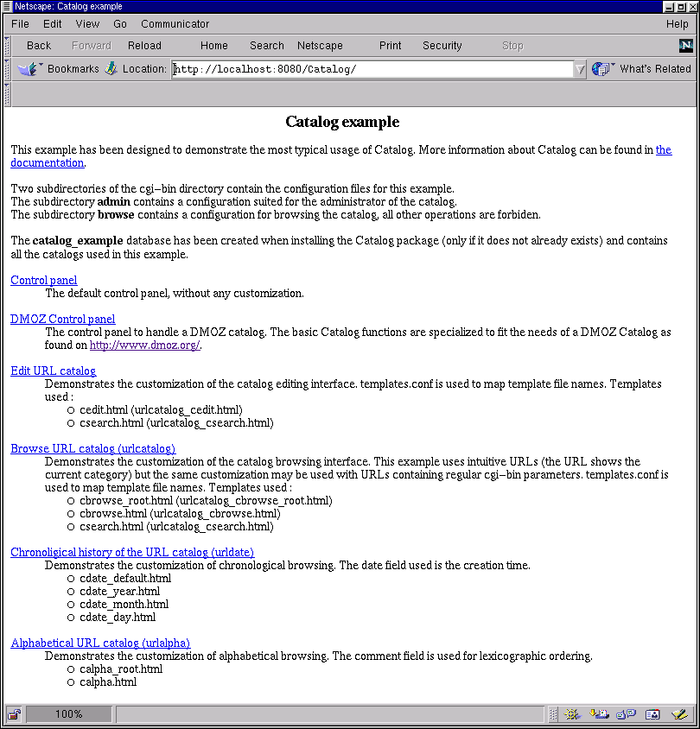Reload the current page
The height and width of the screenshot is (729, 700).
[x=143, y=45]
